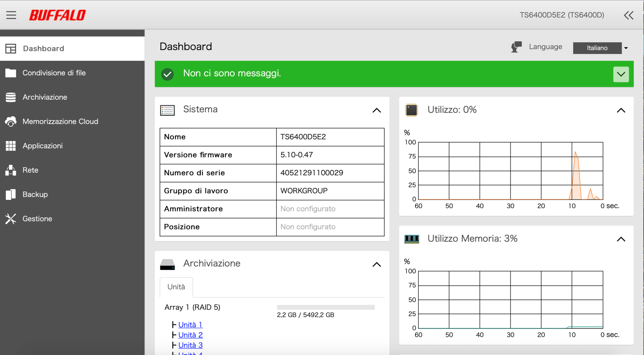644x355 pixels.
Task: Open Unità 1 link
Action: [190, 325]
